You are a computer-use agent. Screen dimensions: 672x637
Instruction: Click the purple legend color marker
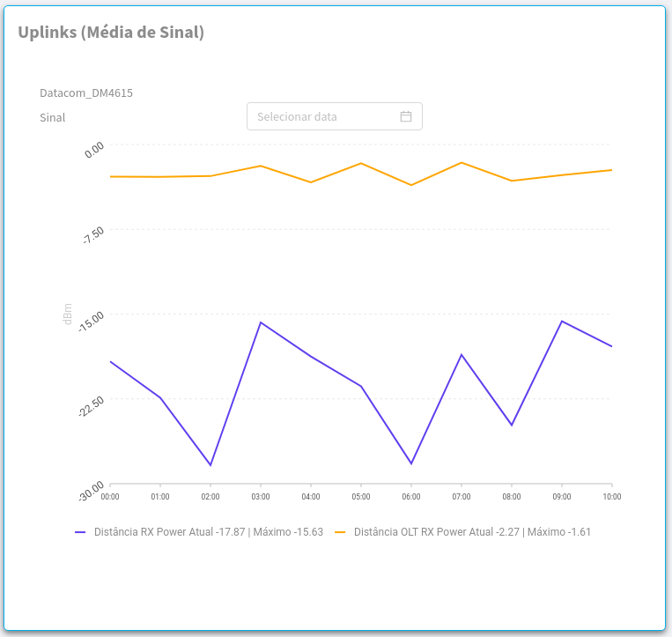(x=80, y=532)
